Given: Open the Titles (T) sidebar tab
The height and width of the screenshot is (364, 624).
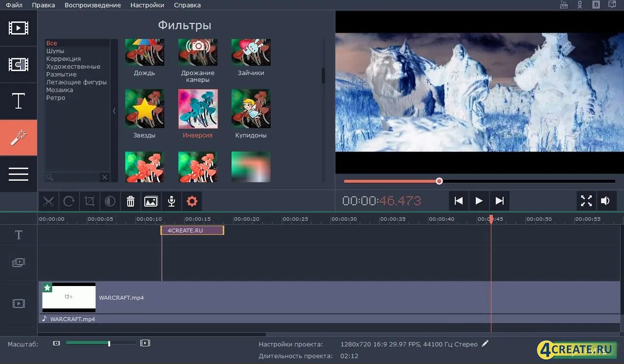Looking at the screenshot, I should (19, 101).
